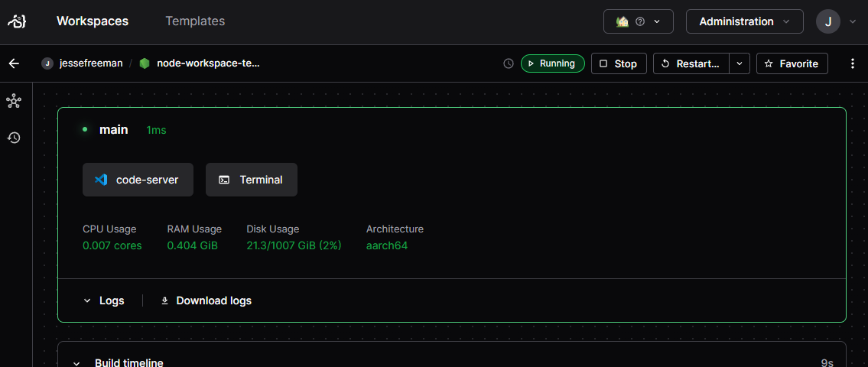
Task: Click the Running status badge
Action: click(x=552, y=63)
